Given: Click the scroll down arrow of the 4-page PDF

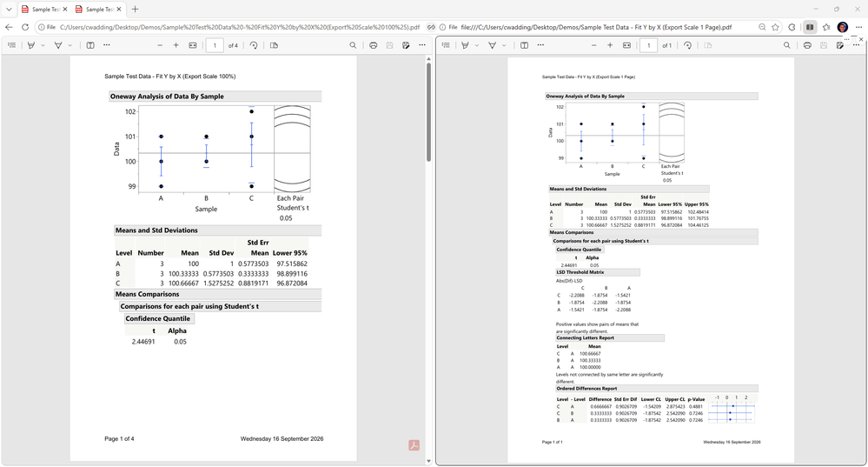Looking at the screenshot, I should [x=428, y=461].
